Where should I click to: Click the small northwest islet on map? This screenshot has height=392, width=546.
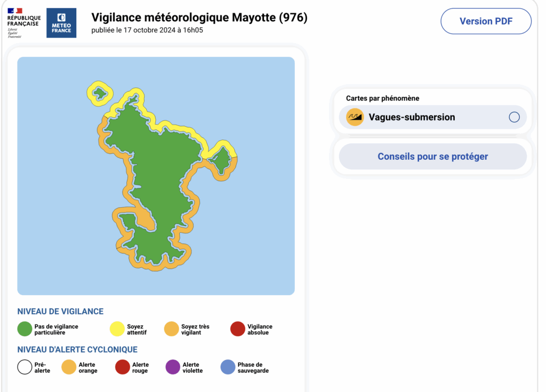pyautogui.click(x=99, y=93)
